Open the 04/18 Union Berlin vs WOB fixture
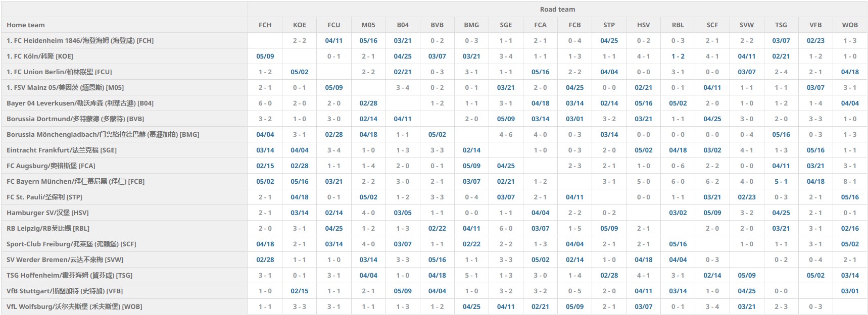868x315 pixels. [849, 72]
